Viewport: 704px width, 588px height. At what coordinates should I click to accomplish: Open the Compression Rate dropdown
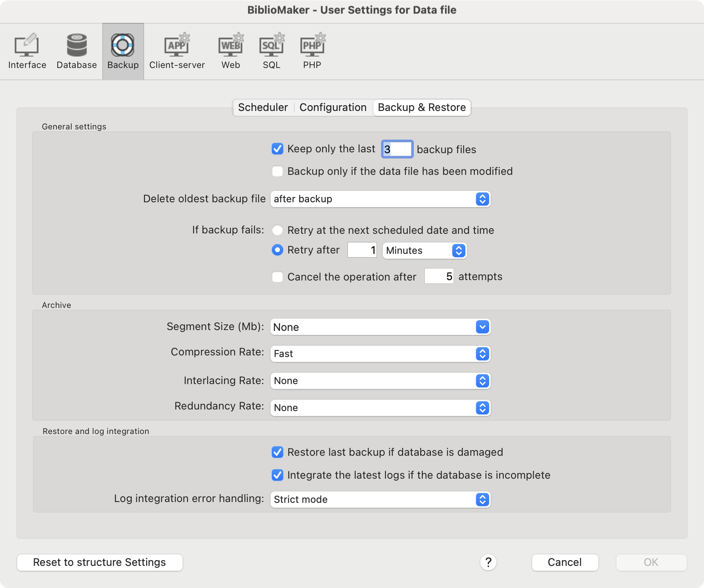pyautogui.click(x=380, y=354)
